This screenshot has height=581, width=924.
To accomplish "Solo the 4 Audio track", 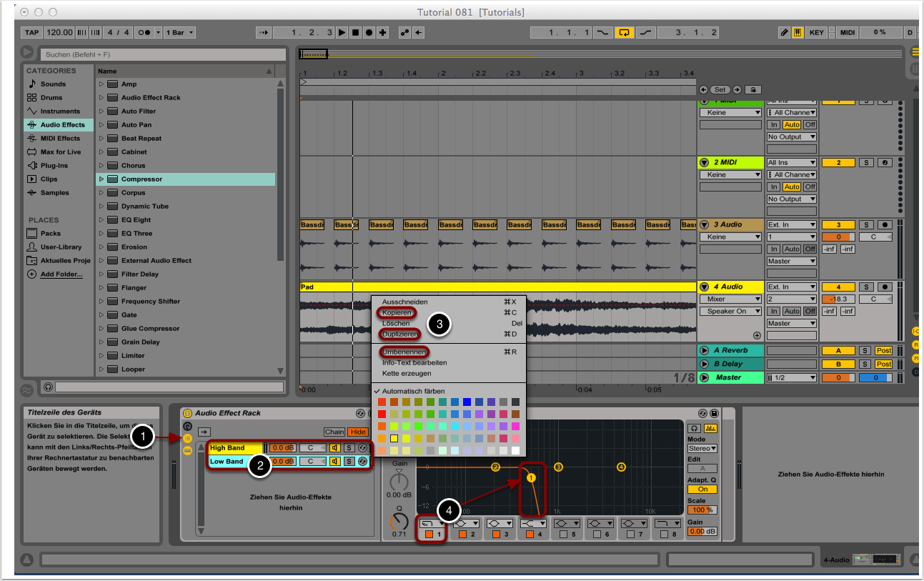I will click(x=865, y=287).
